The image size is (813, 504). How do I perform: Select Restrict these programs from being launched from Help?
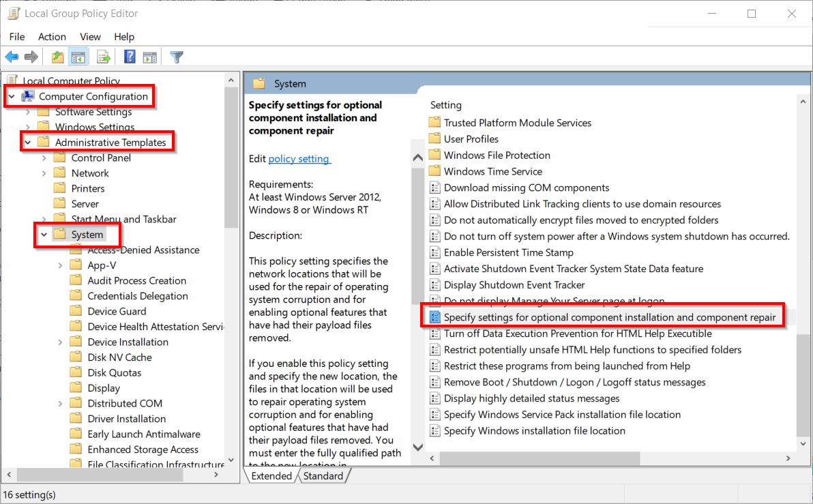pyautogui.click(x=567, y=366)
